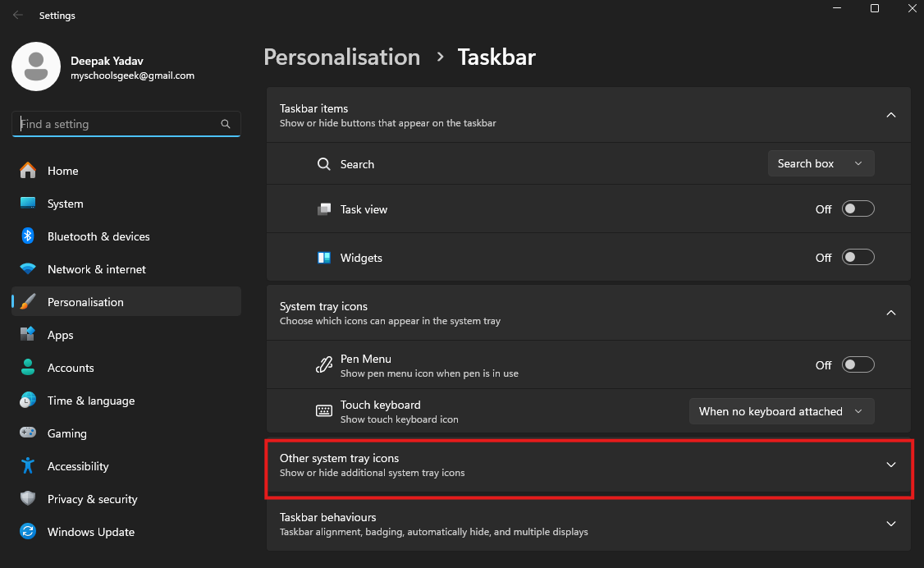
Task: Open the Touch keyboard dropdown
Action: click(781, 411)
